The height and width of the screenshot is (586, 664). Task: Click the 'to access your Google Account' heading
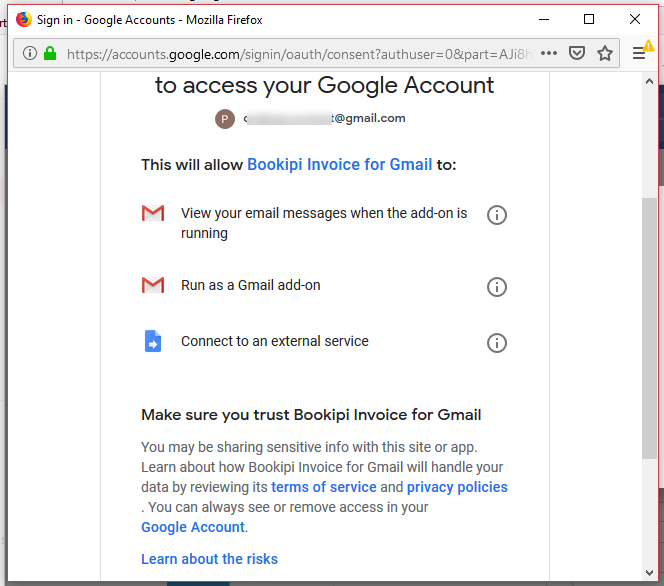click(324, 85)
